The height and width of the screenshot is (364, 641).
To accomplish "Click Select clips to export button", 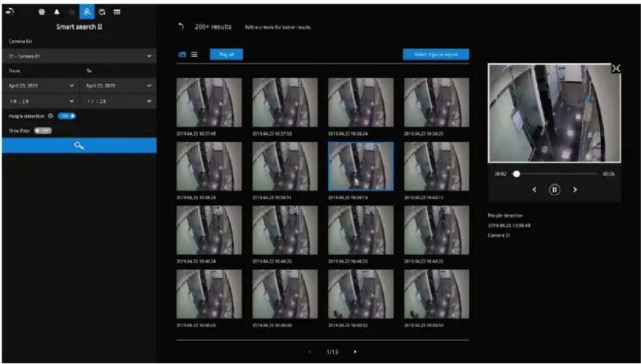I will pyautogui.click(x=436, y=54).
